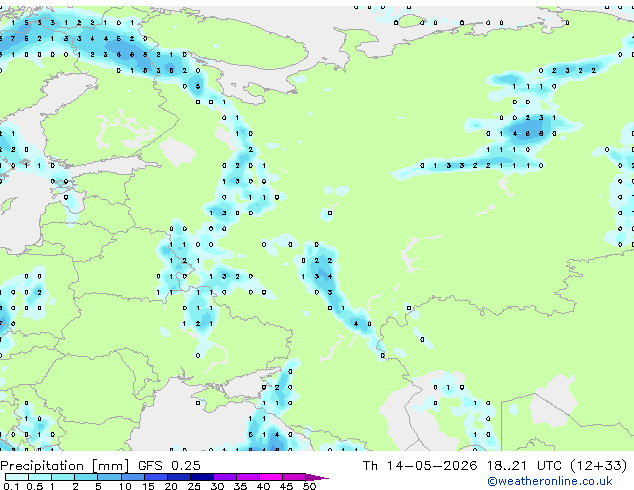Select blue legend swatch between 10 and 15
Viewport: 634px width, 490px height.
[x=133, y=477]
